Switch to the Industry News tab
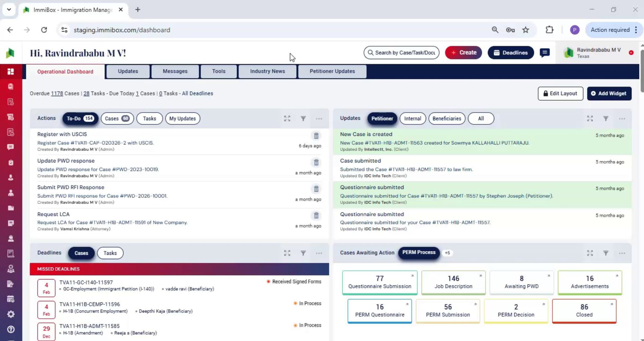This screenshot has width=644, height=341. (x=268, y=71)
